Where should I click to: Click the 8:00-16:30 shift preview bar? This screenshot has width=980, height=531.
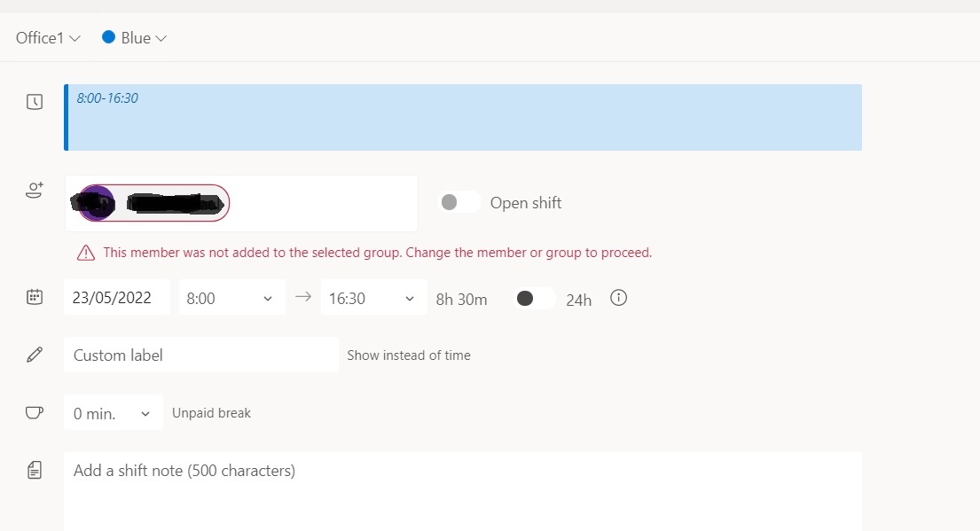(462, 117)
